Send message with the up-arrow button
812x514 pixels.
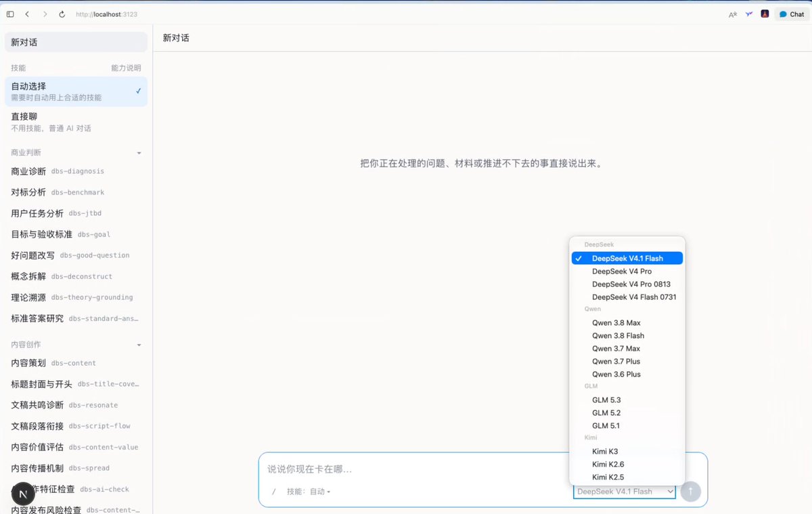pos(691,492)
